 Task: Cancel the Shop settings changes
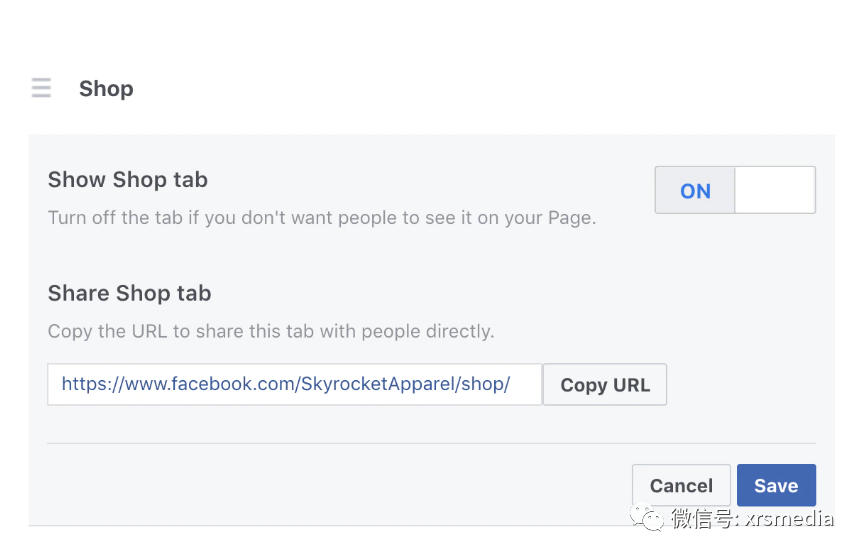tap(681, 486)
